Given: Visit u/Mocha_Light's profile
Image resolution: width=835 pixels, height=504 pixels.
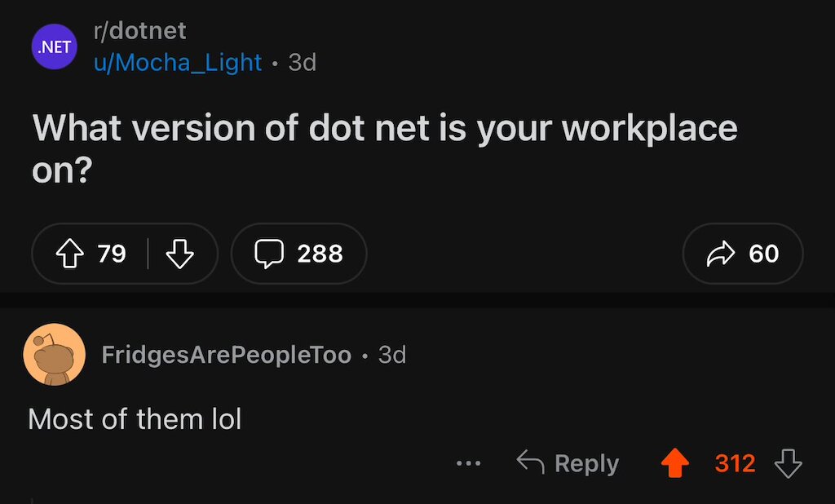Looking at the screenshot, I should (178, 62).
